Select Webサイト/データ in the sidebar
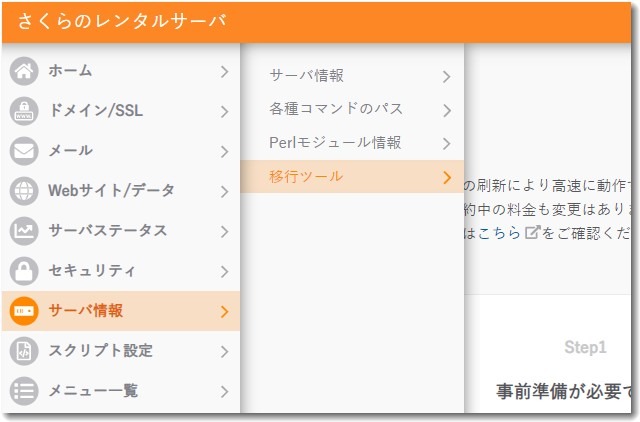Viewport: 640px width, 422px height. tap(121, 191)
